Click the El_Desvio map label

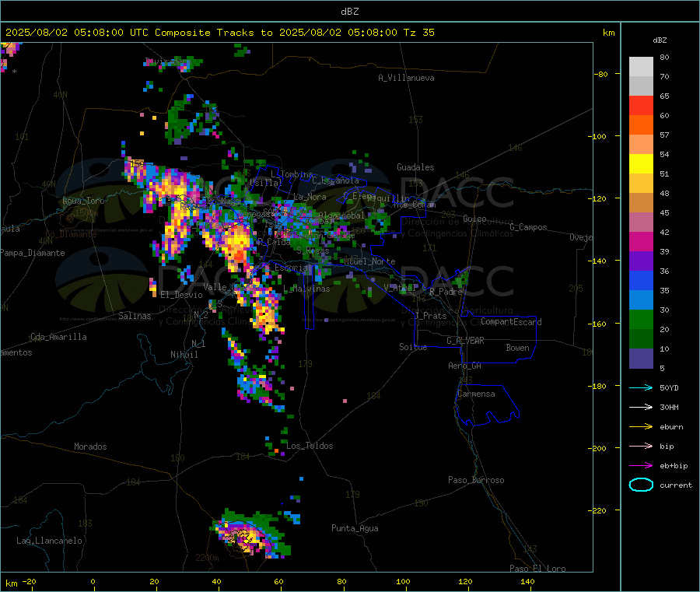tap(182, 295)
